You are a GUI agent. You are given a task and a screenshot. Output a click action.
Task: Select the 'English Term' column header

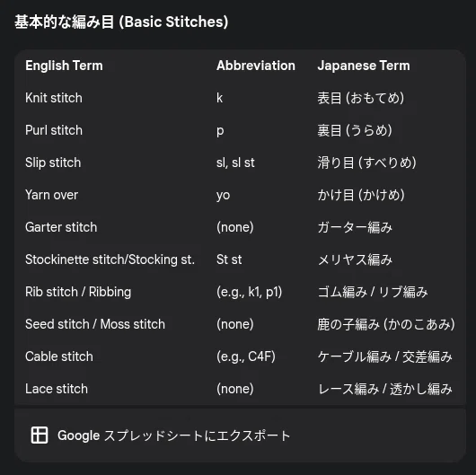tap(64, 66)
